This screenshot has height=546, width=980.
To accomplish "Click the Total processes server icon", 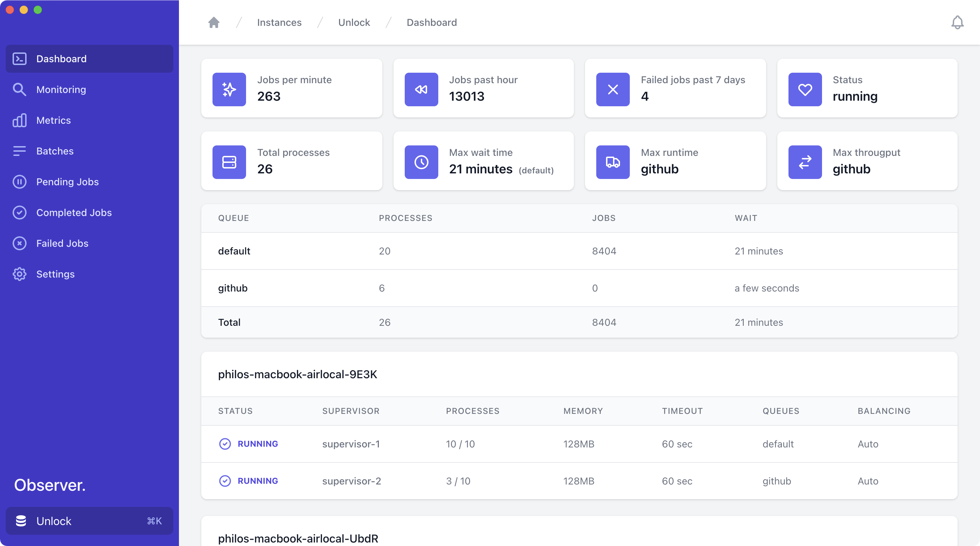I will tap(229, 162).
